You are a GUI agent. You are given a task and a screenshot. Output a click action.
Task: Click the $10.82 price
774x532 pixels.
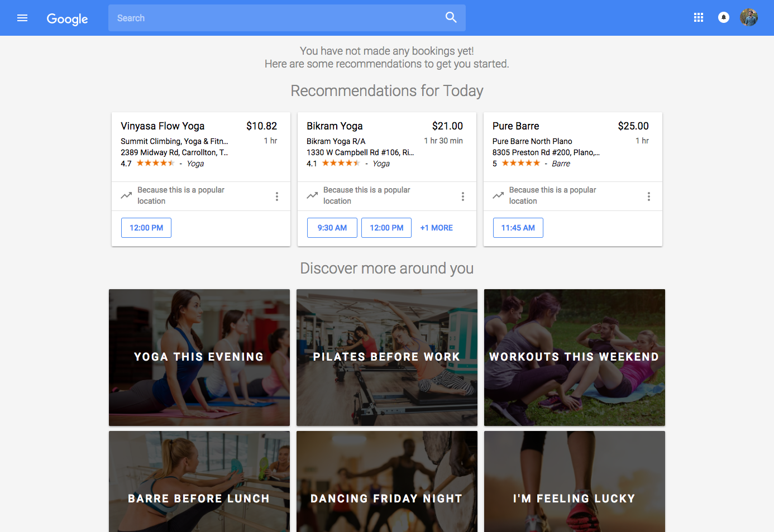(262, 126)
